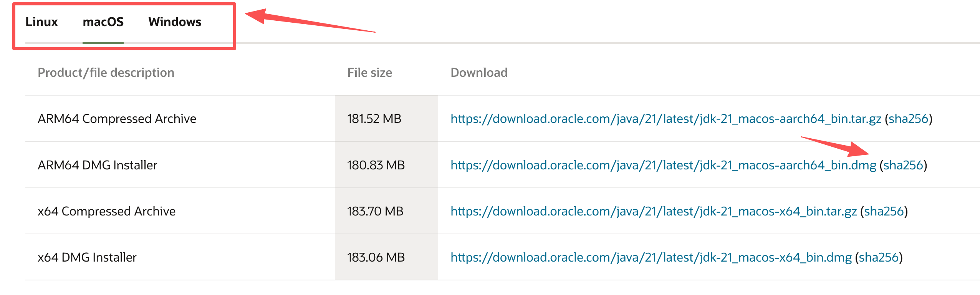Switch to the Linux tab

point(41,22)
